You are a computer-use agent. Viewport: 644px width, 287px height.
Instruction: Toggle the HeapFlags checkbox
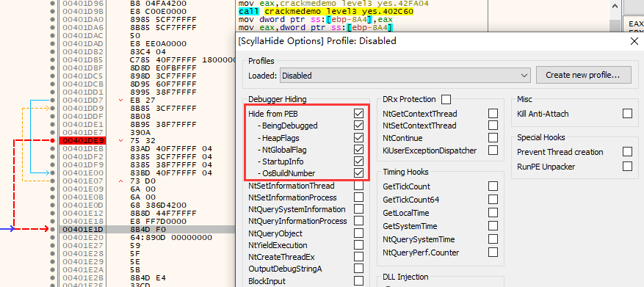358,137
